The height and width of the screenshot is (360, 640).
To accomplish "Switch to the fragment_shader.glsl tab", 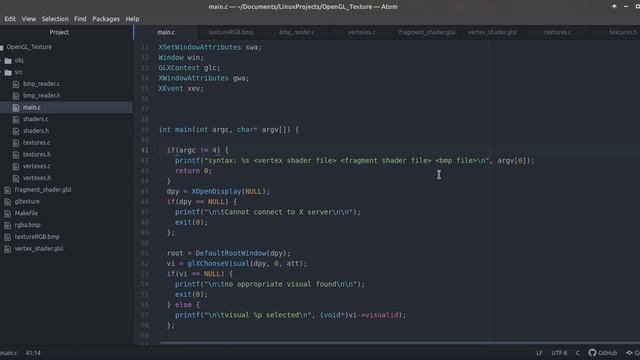I will 427,32.
